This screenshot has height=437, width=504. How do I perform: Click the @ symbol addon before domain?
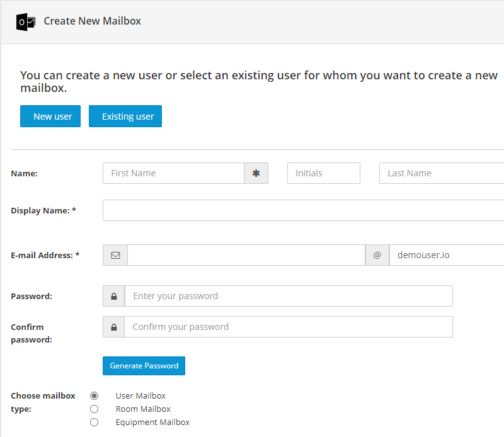377,255
